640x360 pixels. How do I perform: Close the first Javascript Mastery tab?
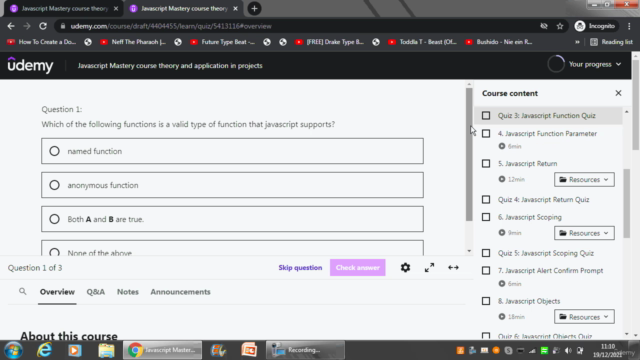click(116, 9)
